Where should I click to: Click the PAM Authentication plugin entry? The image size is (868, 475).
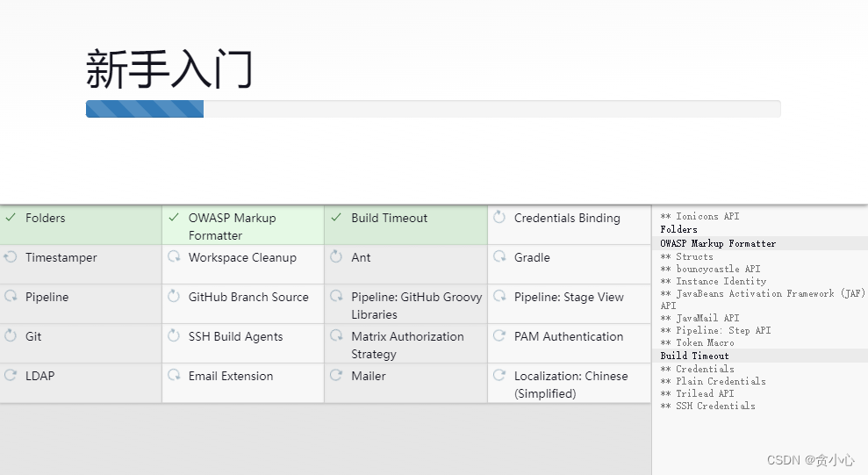569,344
